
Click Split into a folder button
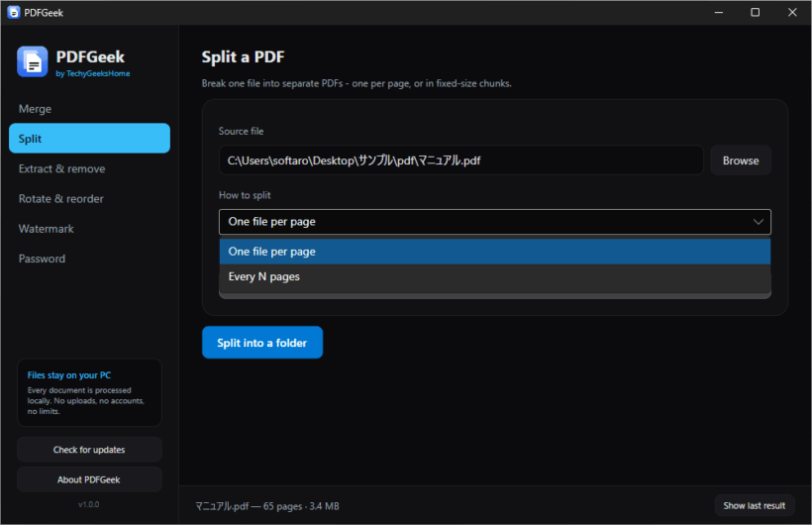[262, 343]
